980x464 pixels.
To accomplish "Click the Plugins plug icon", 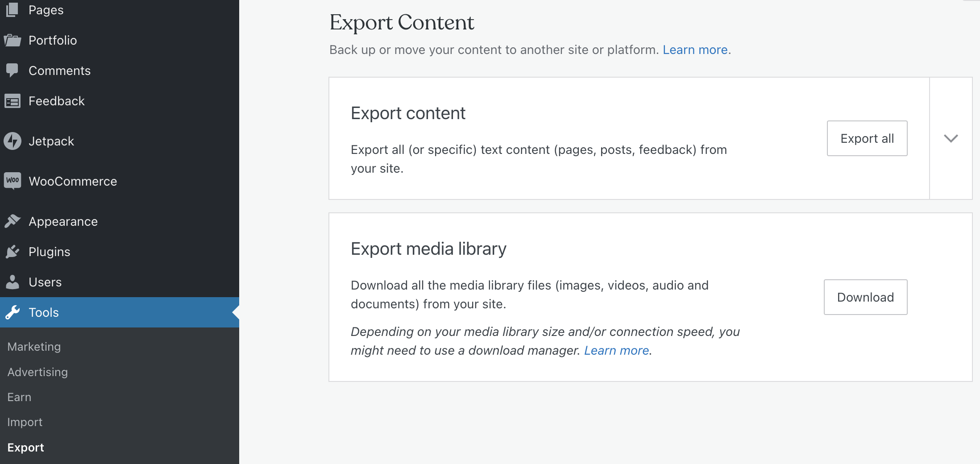I will [x=12, y=252].
